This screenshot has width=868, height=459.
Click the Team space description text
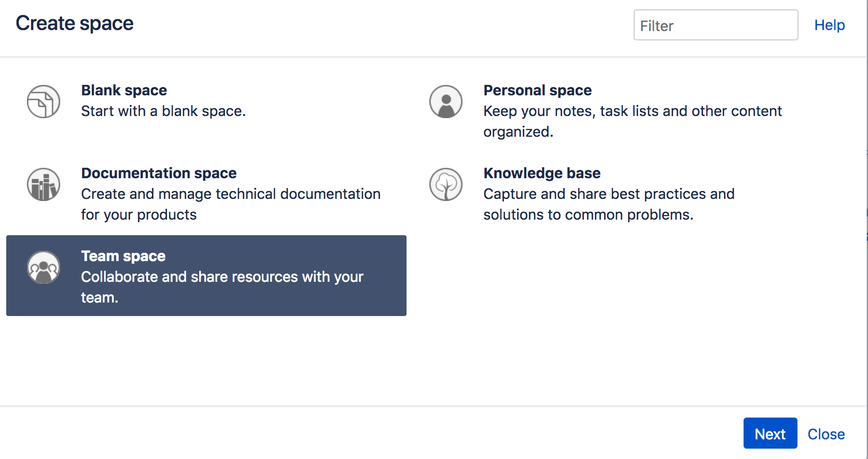[x=222, y=286]
